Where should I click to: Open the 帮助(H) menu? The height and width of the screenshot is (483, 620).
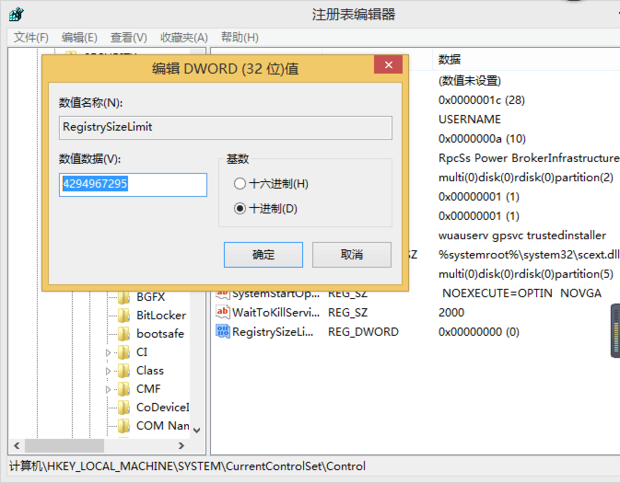238,37
